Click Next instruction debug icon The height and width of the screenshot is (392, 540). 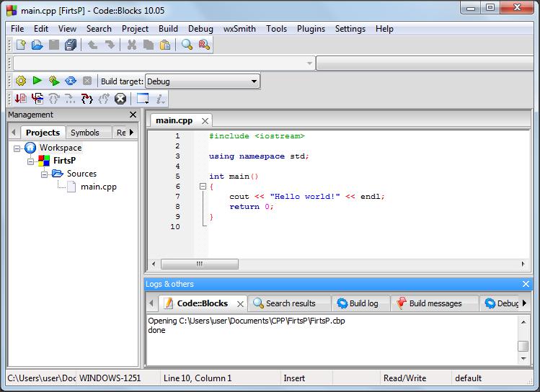pyautogui.click(x=70, y=99)
